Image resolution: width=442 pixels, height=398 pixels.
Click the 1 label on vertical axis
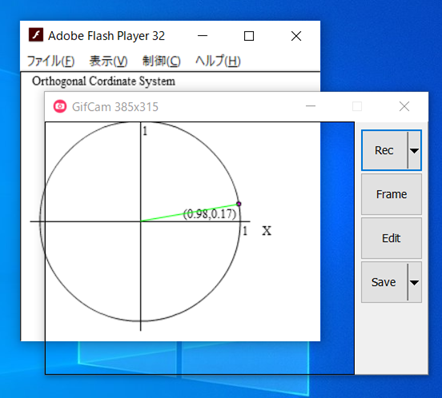pos(145,131)
